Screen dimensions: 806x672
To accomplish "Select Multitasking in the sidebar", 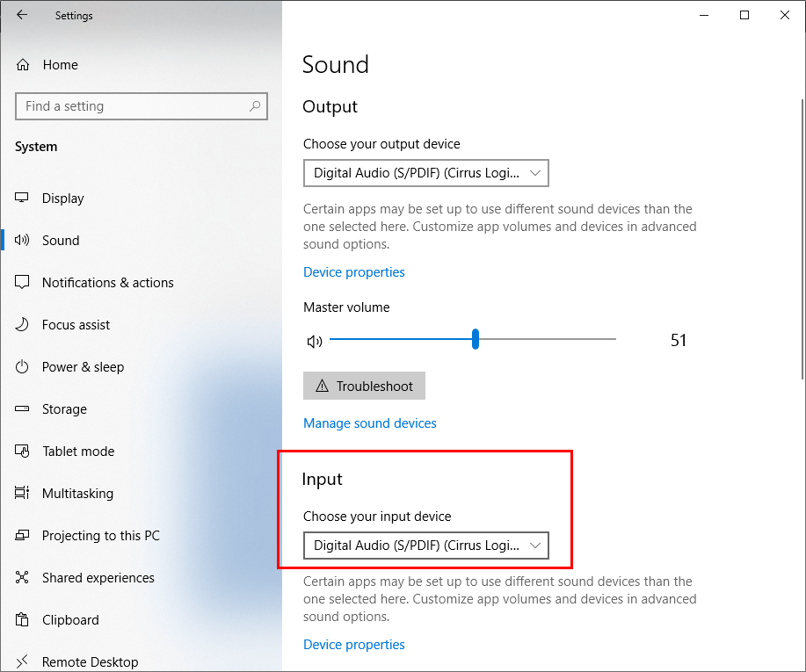I will (x=77, y=494).
